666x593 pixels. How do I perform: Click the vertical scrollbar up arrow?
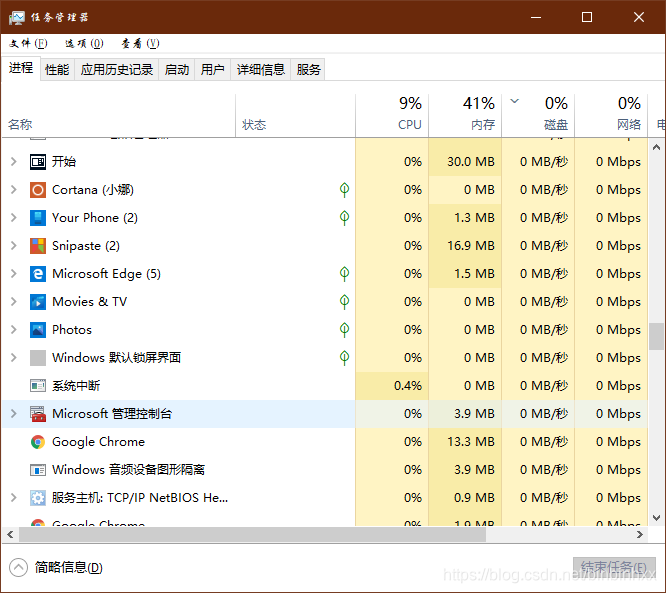click(656, 147)
